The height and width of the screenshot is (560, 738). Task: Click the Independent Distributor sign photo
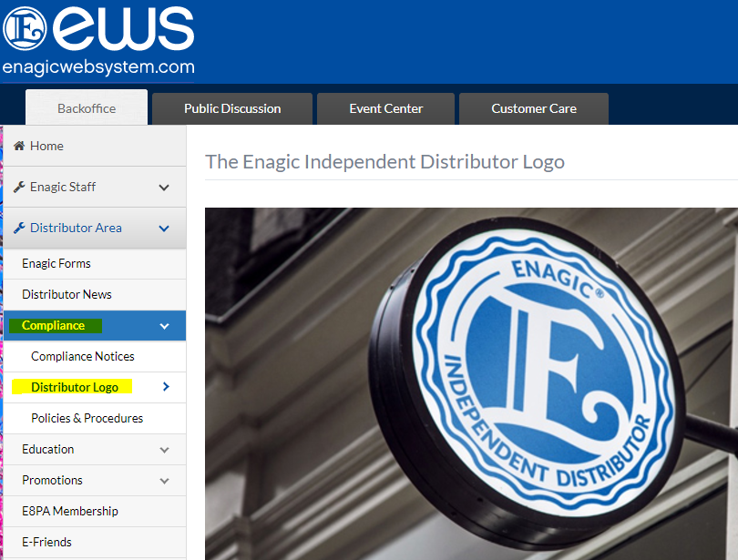pos(471,383)
